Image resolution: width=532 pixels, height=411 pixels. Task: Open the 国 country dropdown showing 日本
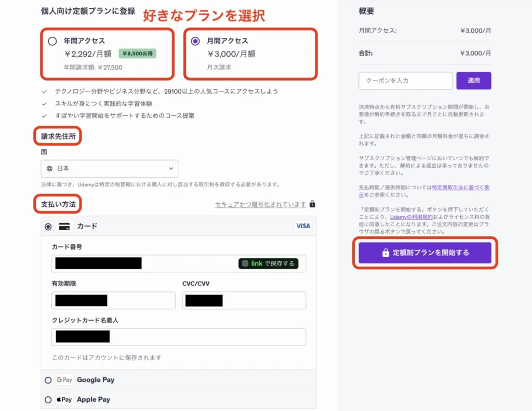click(x=110, y=169)
